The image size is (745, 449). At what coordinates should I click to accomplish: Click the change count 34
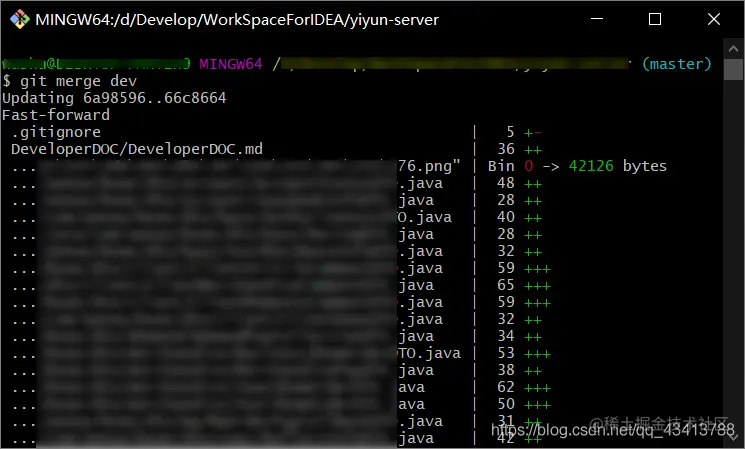(506, 336)
